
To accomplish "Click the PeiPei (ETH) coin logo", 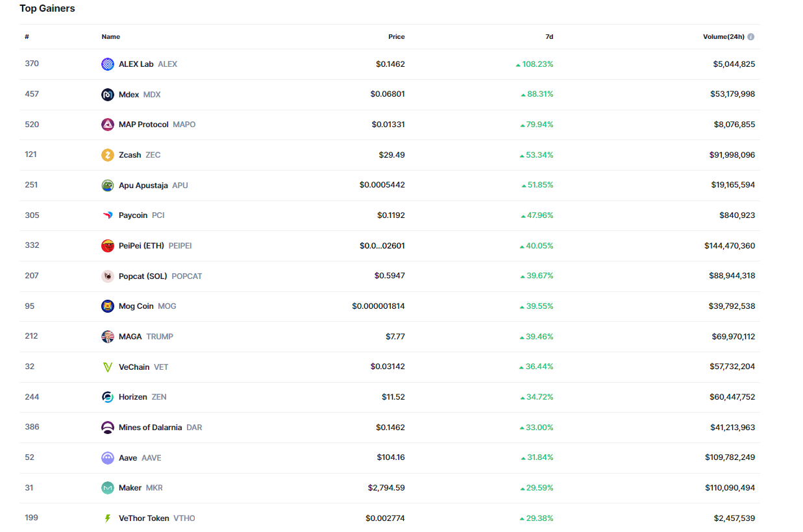I will coord(108,246).
